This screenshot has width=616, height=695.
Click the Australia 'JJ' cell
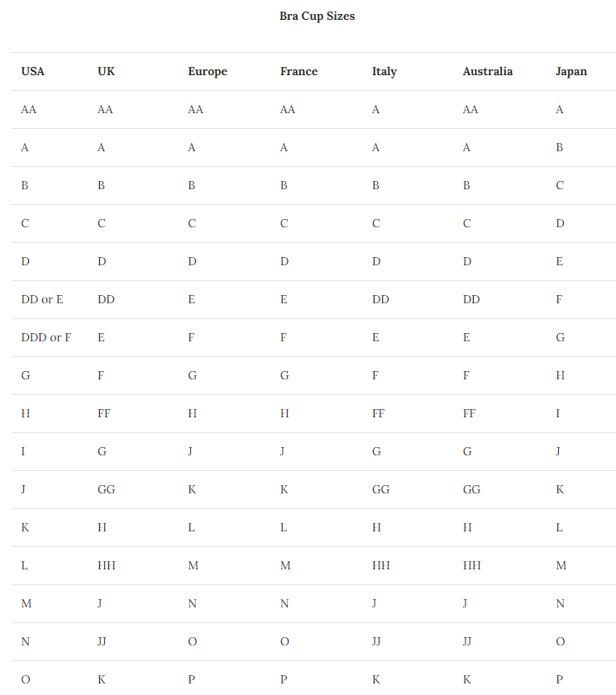[x=466, y=642]
